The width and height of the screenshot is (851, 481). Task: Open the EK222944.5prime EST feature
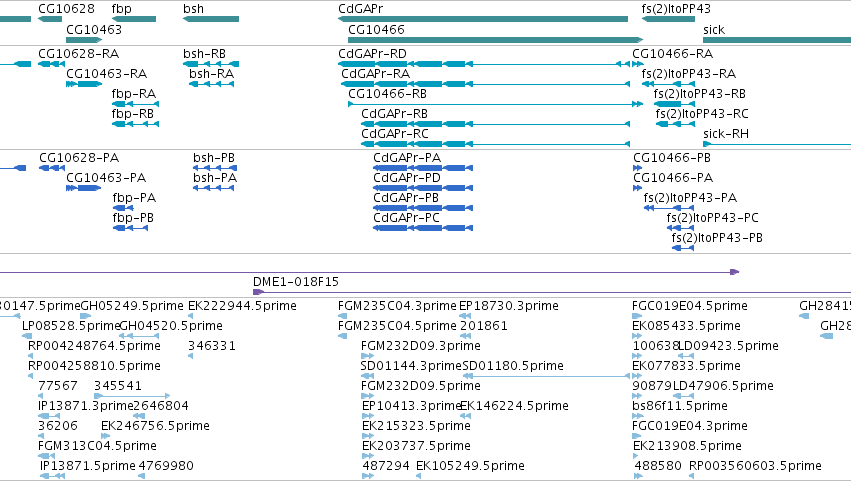pos(190,316)
